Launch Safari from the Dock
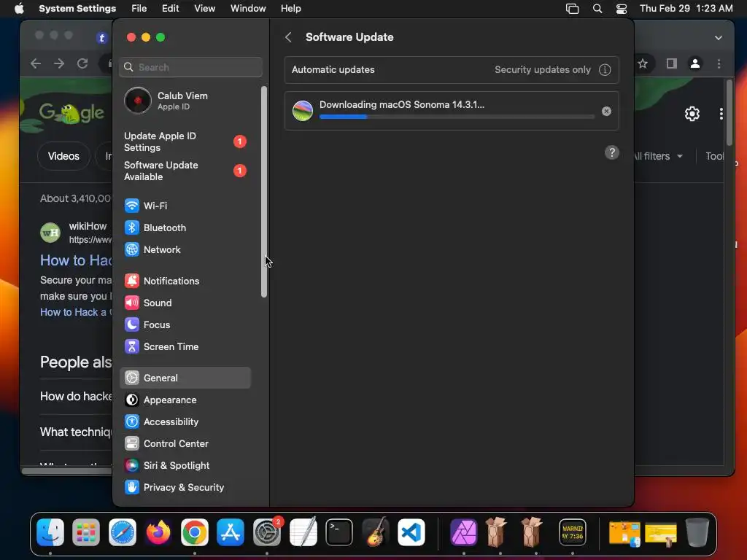Image resolution: width=747 pixels, height=560 pixels. click(123, 532)
